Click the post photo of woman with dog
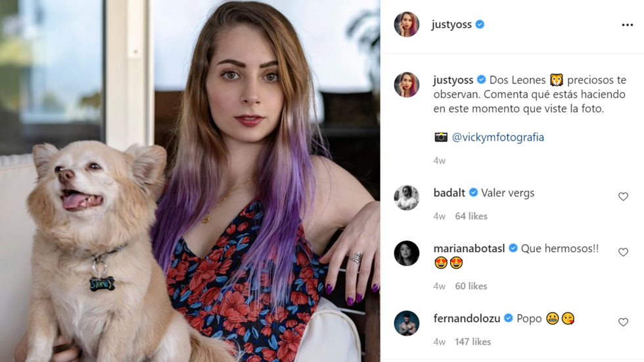The image size is (644, 362). coord(190,181)
